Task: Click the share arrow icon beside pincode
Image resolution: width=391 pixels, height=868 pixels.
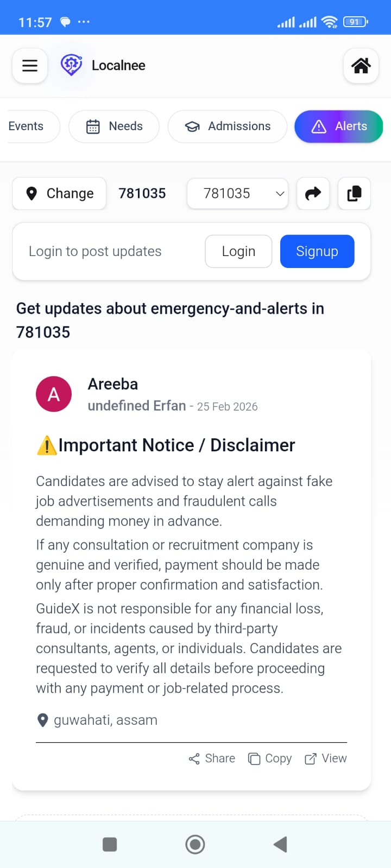Action: [x=313, y=193]
